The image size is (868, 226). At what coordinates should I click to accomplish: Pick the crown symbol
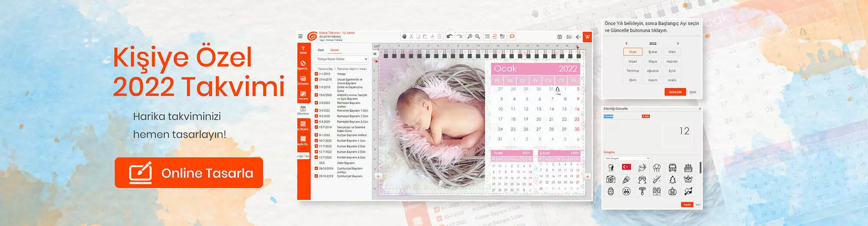click(x=688, y=179)
